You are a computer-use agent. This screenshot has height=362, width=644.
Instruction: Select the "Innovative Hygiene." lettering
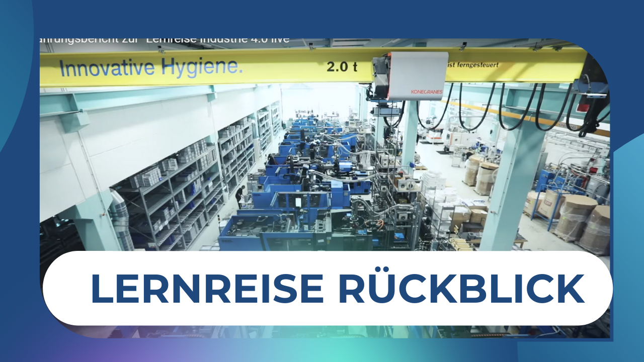pyautogui.click(x=151, y=67)
